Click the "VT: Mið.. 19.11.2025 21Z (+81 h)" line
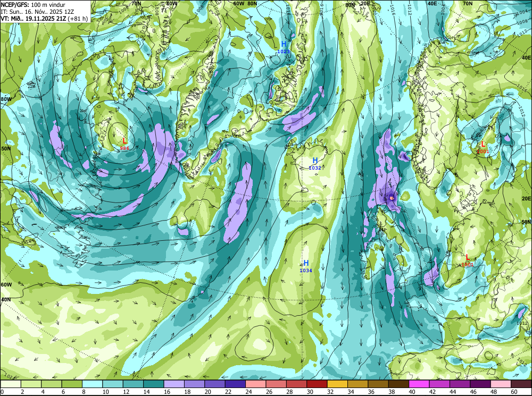The image size is (532, 396). pos(45,19)
